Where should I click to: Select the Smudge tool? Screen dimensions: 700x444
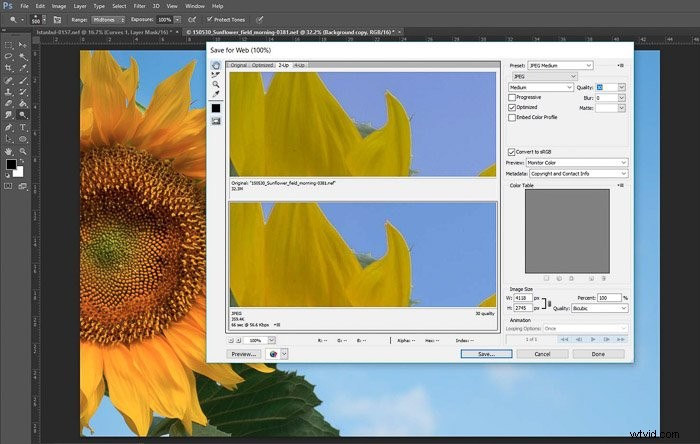(x=8, y=115)
